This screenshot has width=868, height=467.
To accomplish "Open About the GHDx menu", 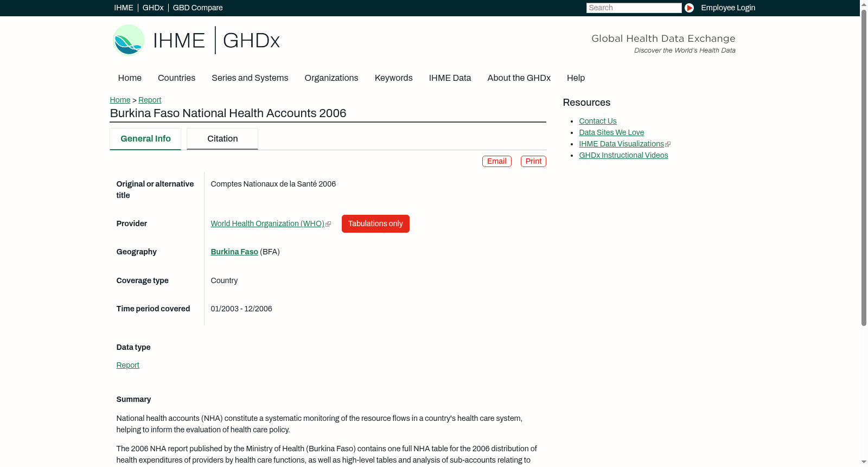I will [519, 78].
